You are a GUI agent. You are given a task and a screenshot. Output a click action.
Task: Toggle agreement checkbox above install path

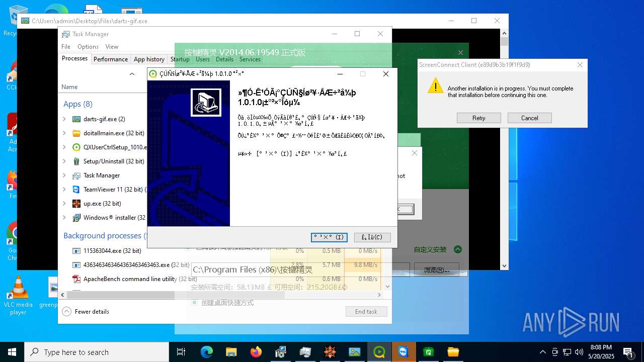pos(188,247)
